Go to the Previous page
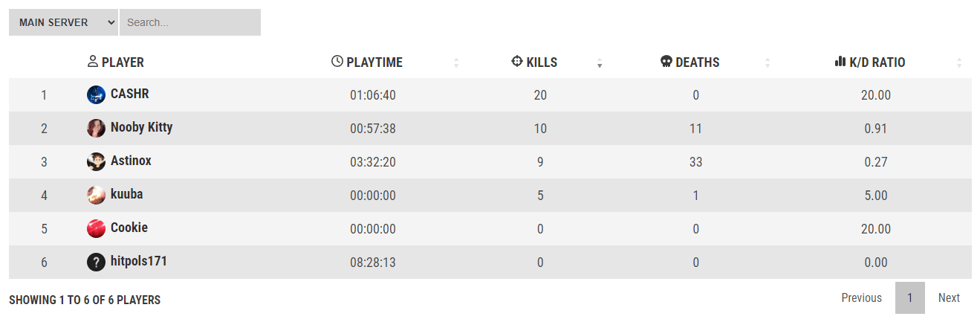 coord(862,297)
